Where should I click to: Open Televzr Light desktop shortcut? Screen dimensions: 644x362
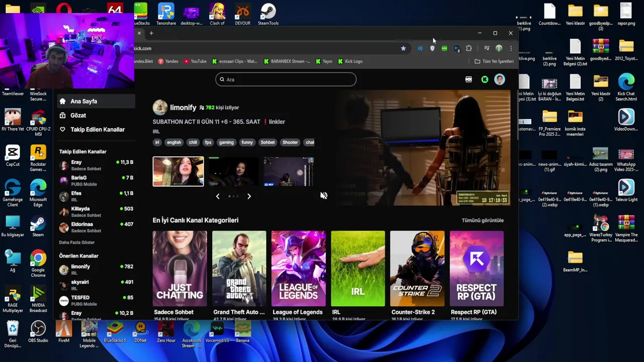626,191
